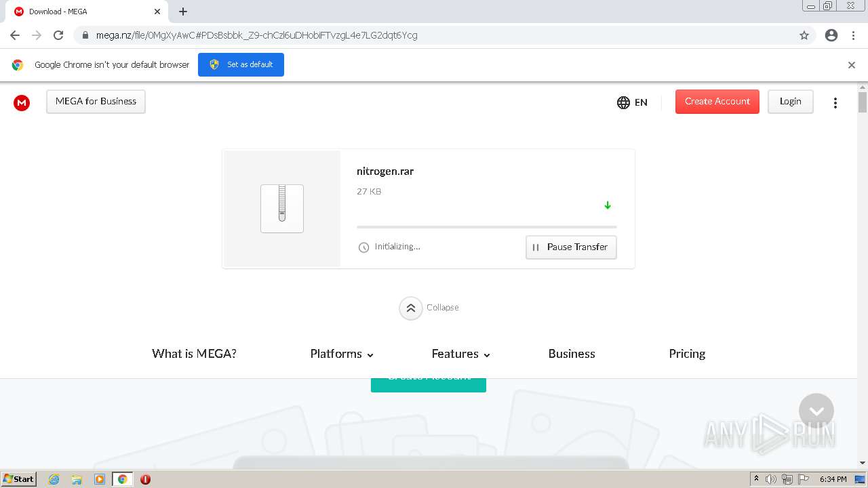Viewport: 868px width, 488px height.
Task: Click the 27 KB file size text
Action: (x=369, y=192)
